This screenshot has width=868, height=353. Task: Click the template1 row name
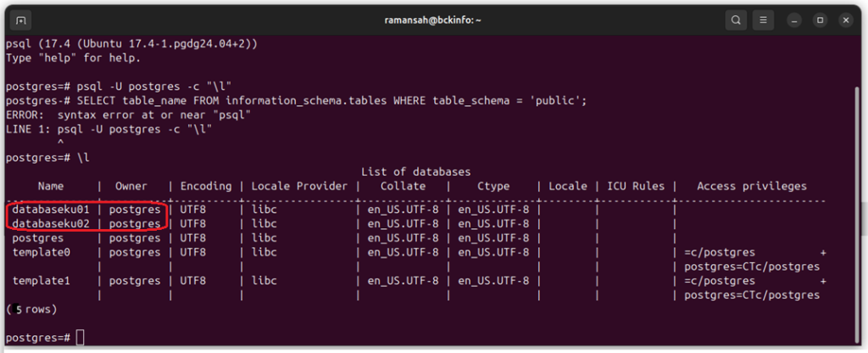tap(42, 281)
